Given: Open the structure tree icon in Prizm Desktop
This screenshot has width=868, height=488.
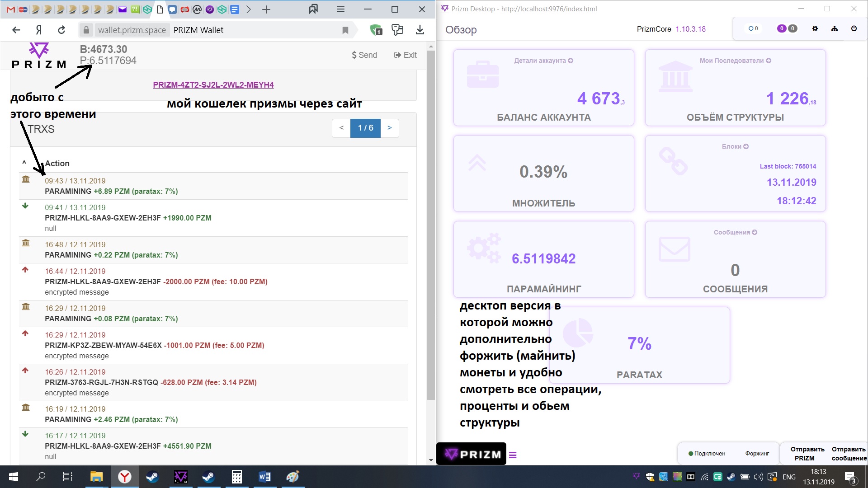Looking at the screenshot, I should 835,28.
